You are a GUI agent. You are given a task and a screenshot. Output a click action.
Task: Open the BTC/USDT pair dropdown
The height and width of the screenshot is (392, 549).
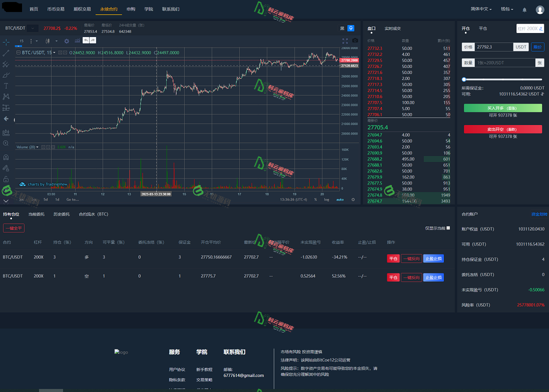(33, 28)
